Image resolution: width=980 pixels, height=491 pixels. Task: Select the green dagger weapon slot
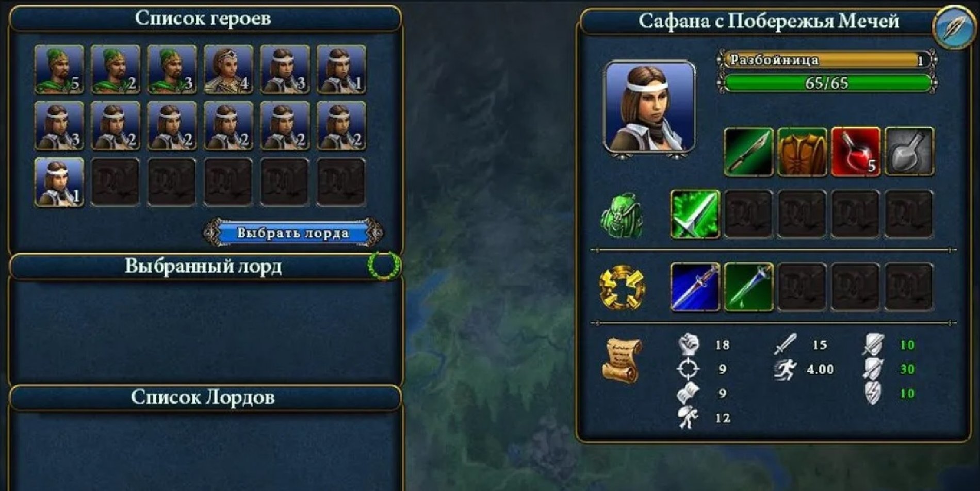748,152
